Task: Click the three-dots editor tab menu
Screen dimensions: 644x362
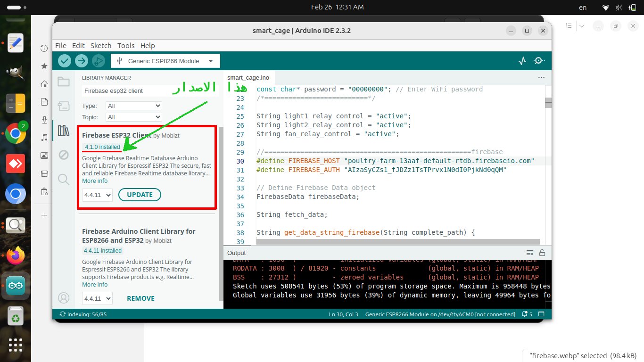Action: pos(541,77)
